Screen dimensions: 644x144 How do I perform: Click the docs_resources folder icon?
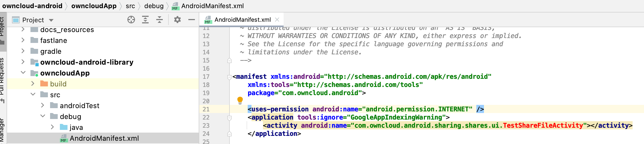click(x=34, y=29)
